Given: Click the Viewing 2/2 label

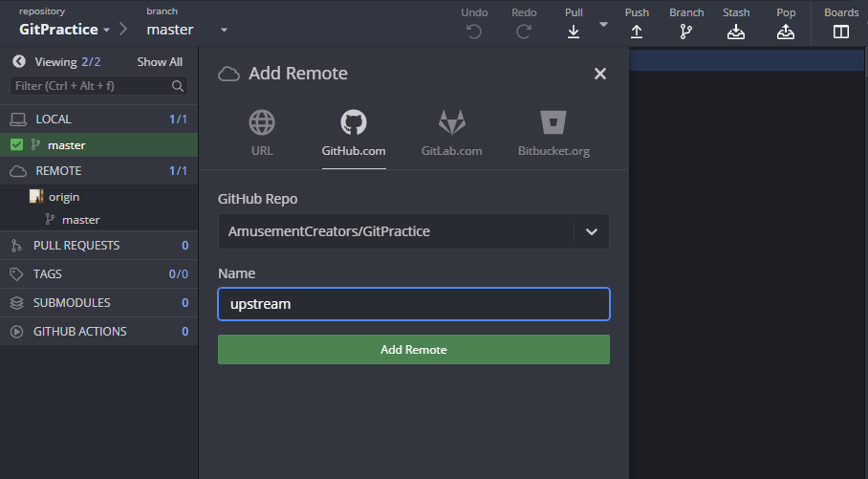Looking at the screenshot, I should click(x=68, y=62).
